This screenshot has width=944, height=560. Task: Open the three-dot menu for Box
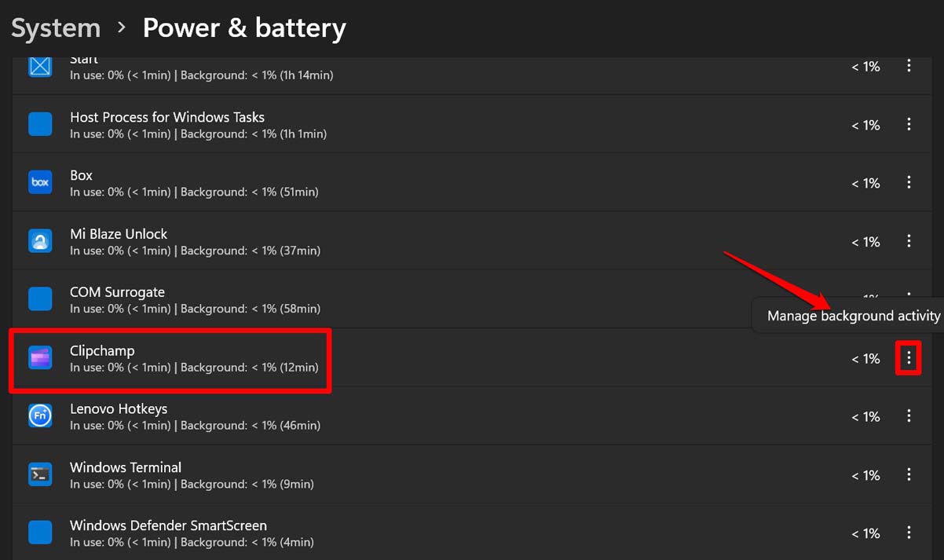tap(909, 182)
